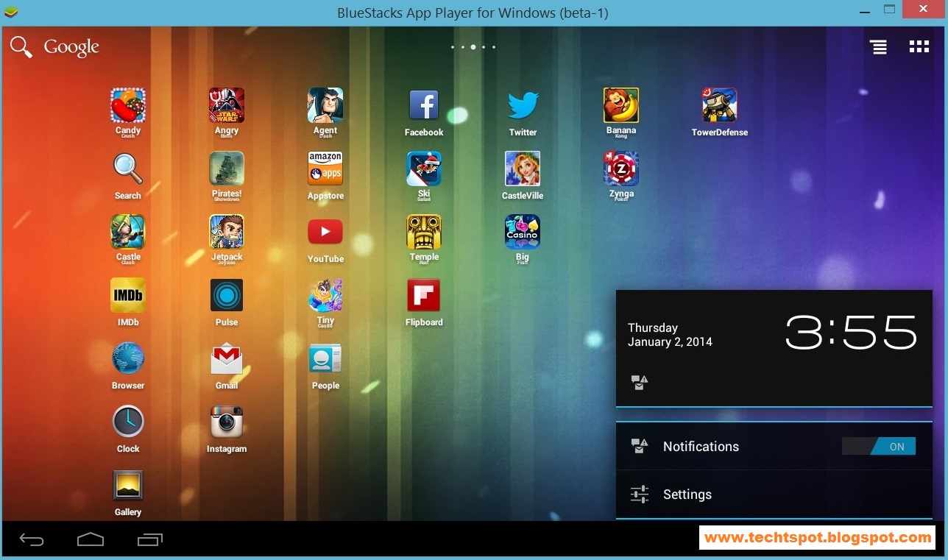The height and width of the screenshot is (560, 948).
Task: Open the all apps grid
Action: tap(919, 47)
